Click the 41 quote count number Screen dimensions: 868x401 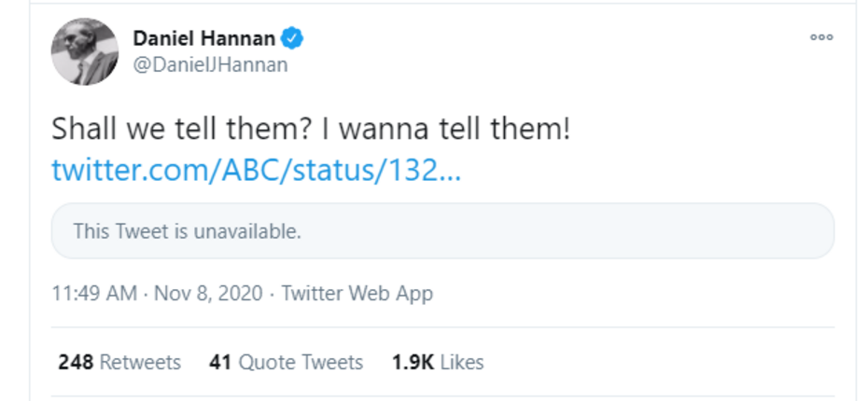220,362
